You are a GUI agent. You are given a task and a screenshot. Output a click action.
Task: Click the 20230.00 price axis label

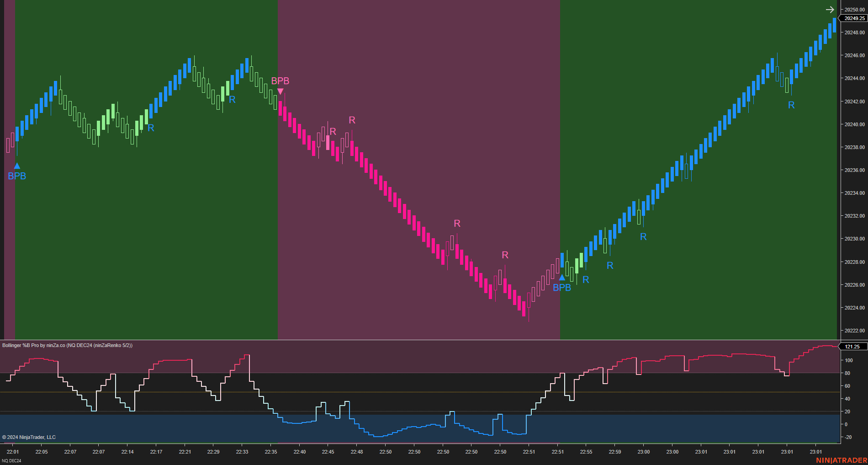tap(854, 239)
